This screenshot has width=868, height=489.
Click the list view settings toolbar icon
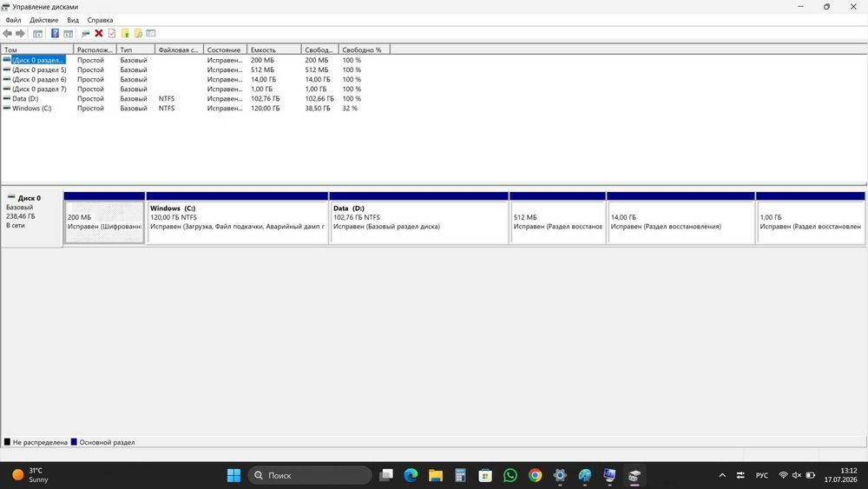150,33
